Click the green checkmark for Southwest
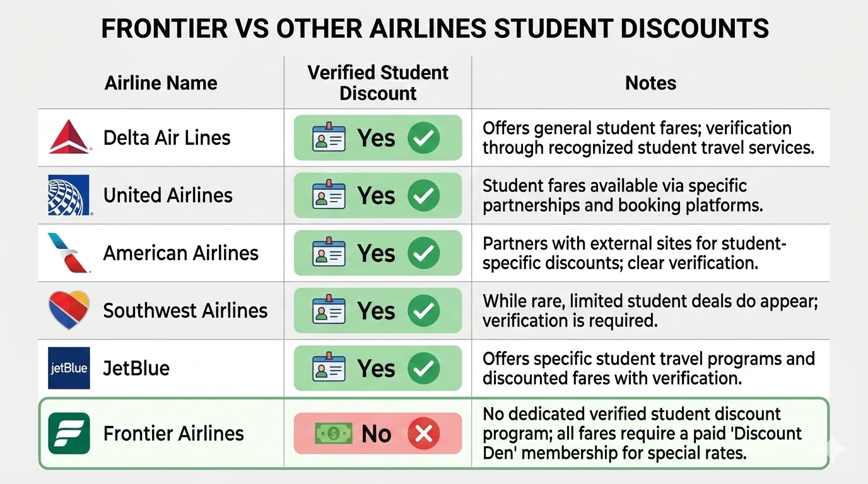Image resolution: width=868 pixels, height=484 pixels. tap(423, 311)
